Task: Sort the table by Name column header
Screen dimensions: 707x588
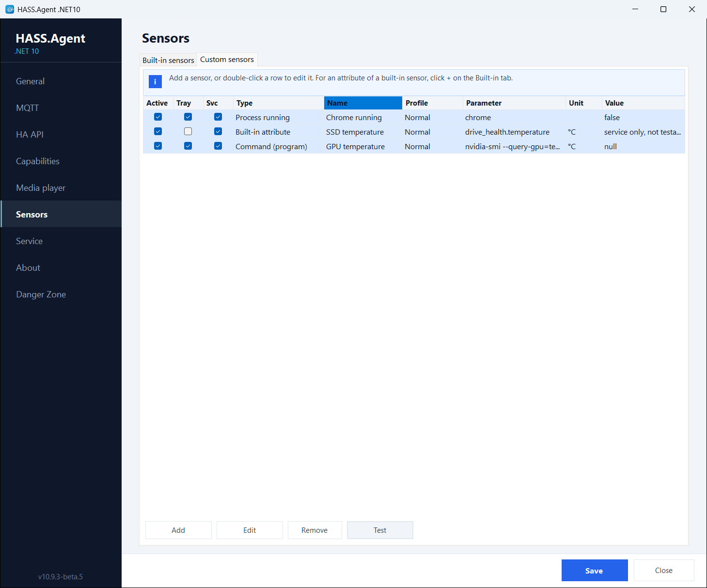Action: (363, 103)
